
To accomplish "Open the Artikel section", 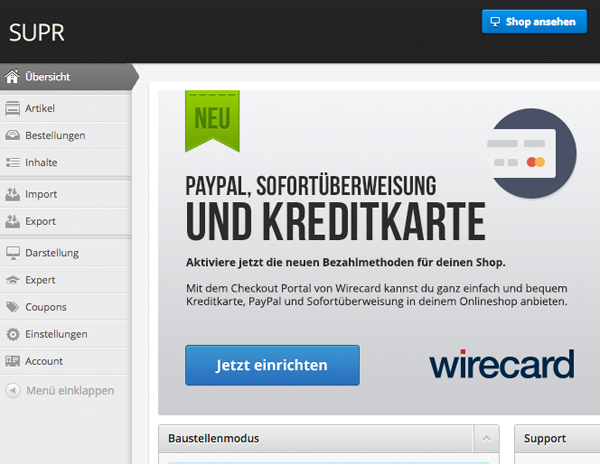I will [66, 108].
